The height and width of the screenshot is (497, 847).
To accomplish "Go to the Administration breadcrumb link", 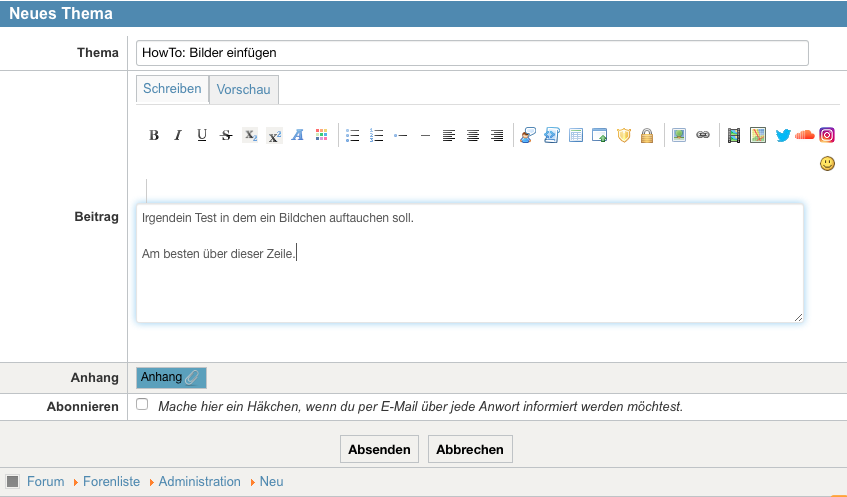I will coord(199,482).
